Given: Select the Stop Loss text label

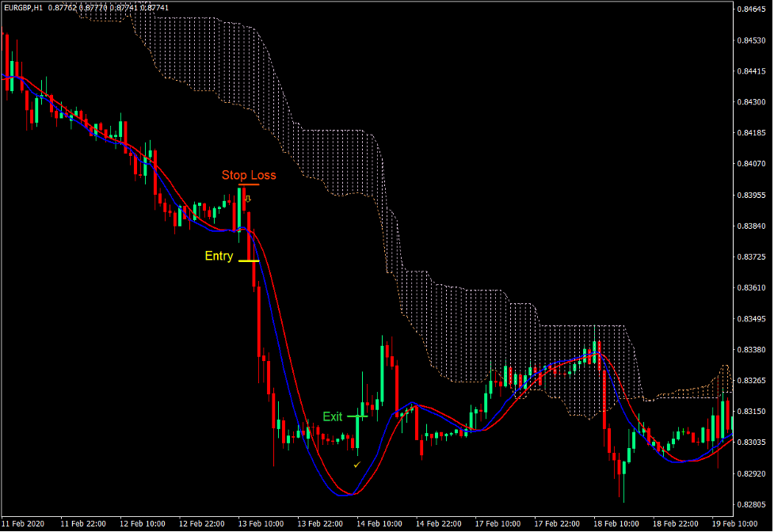Looking at the screenshot, I should pyautogui.click(x=250, y=175).
